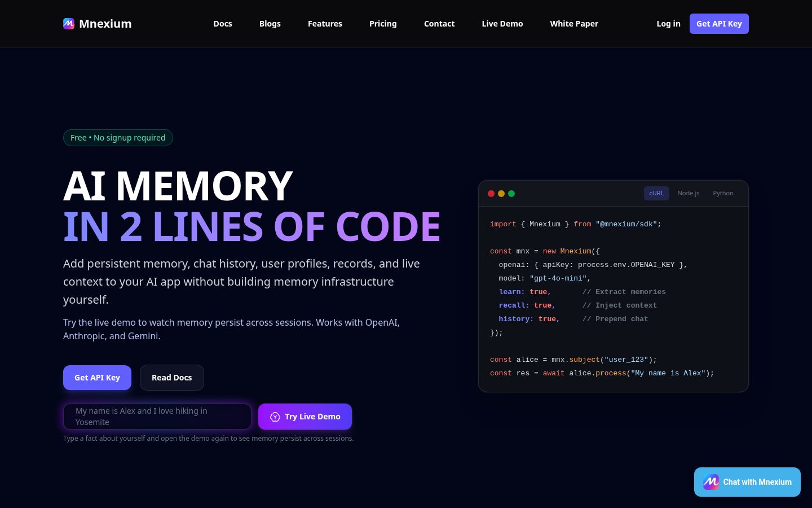Click the 'recall: true' code line
812x508 pixels.
tap(577, 305)
